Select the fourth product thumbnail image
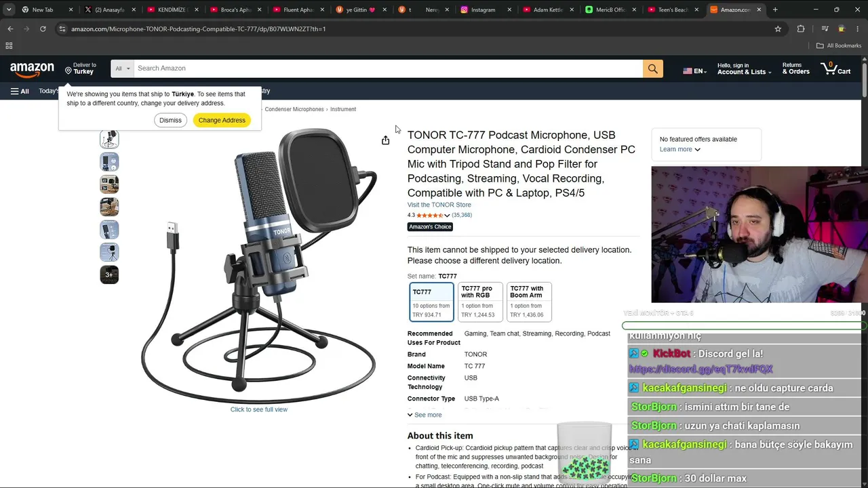Screen dimensions: 868x488 (x=109, y=206)
